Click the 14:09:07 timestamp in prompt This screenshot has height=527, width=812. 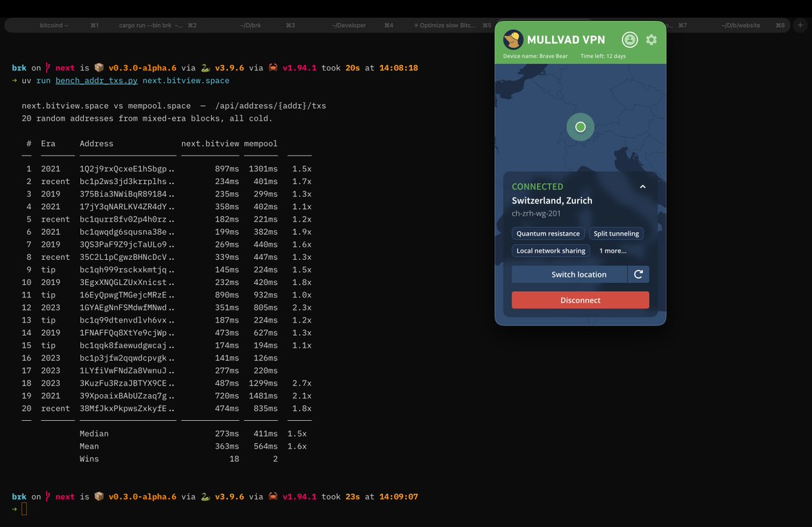click(399, 497)
